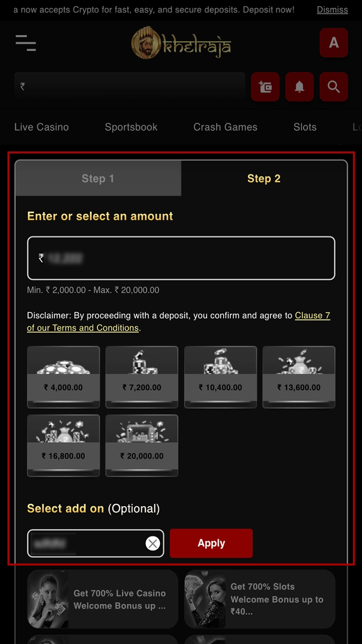
Task: Pick the ₹ 16,800.00 amount tile
Action: pos(63,445)
